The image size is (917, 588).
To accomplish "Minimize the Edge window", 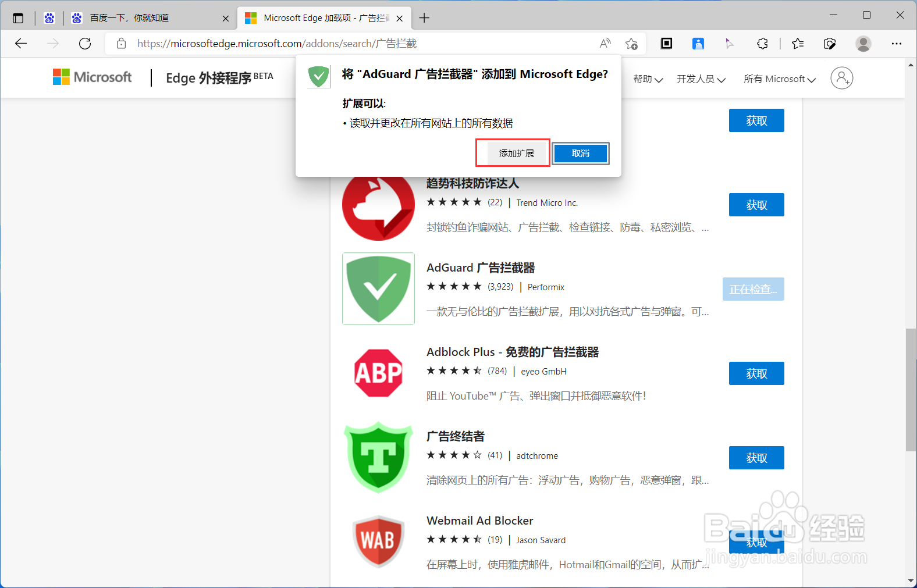I will 833,15.
